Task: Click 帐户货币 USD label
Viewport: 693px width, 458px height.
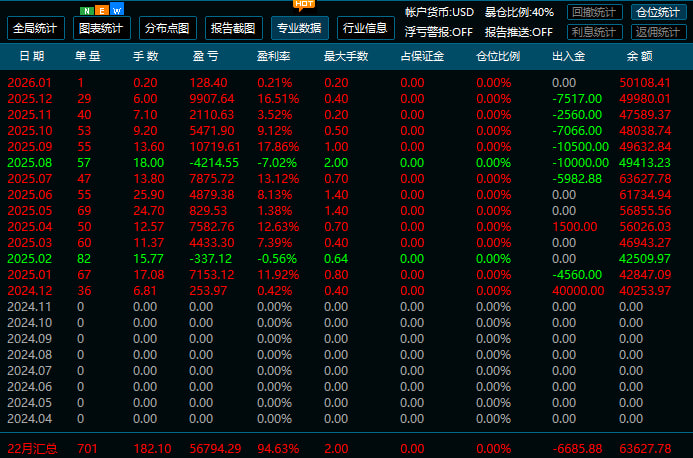Action: pos(439,12)
